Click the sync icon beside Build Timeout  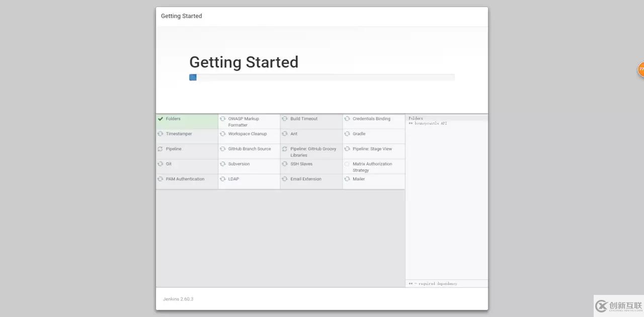285,119
